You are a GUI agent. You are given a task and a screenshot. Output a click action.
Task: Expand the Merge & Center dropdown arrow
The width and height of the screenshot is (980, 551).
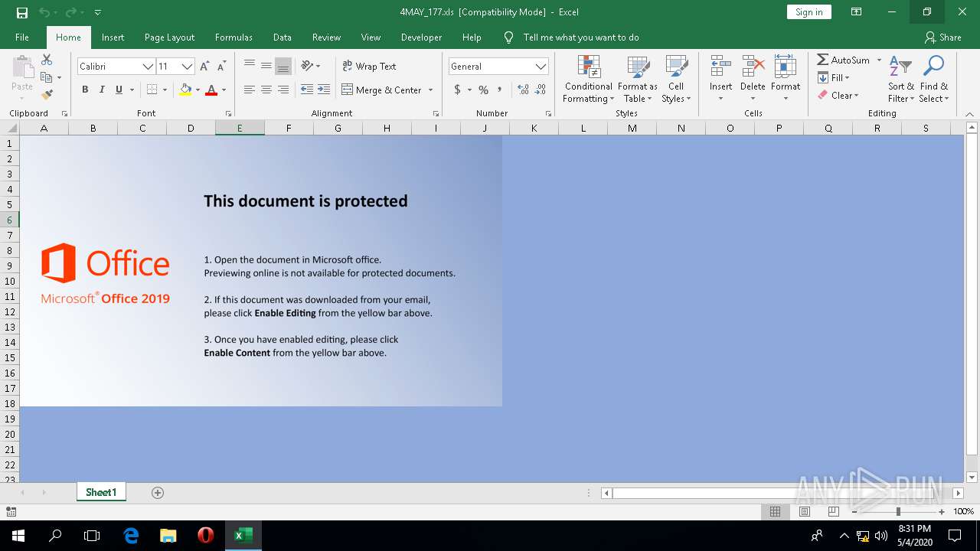pos(430,90)
